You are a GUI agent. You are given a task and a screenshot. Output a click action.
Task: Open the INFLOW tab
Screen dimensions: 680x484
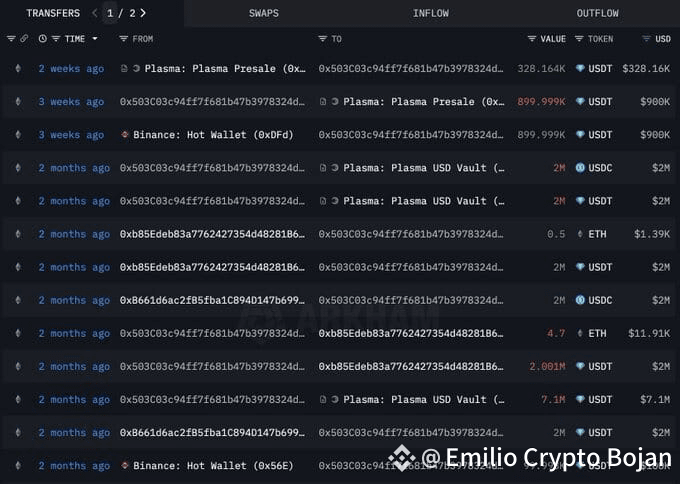click(x=431, y=13)
